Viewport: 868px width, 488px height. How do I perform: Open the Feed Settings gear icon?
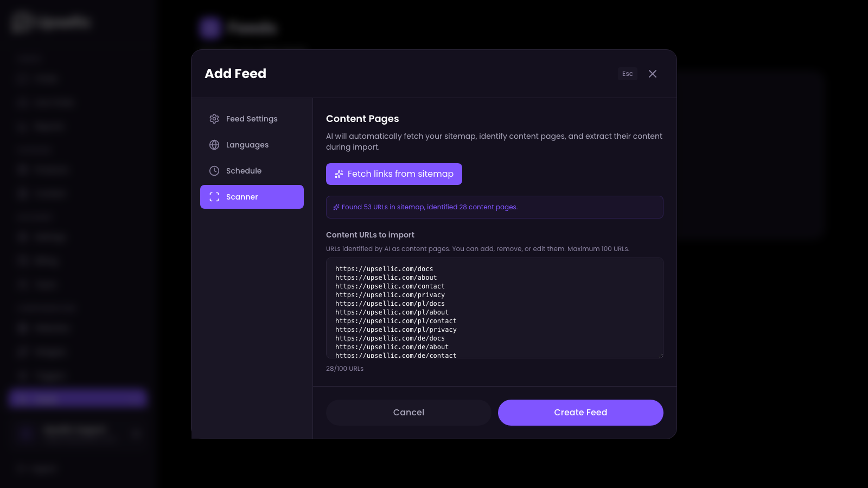214,119
